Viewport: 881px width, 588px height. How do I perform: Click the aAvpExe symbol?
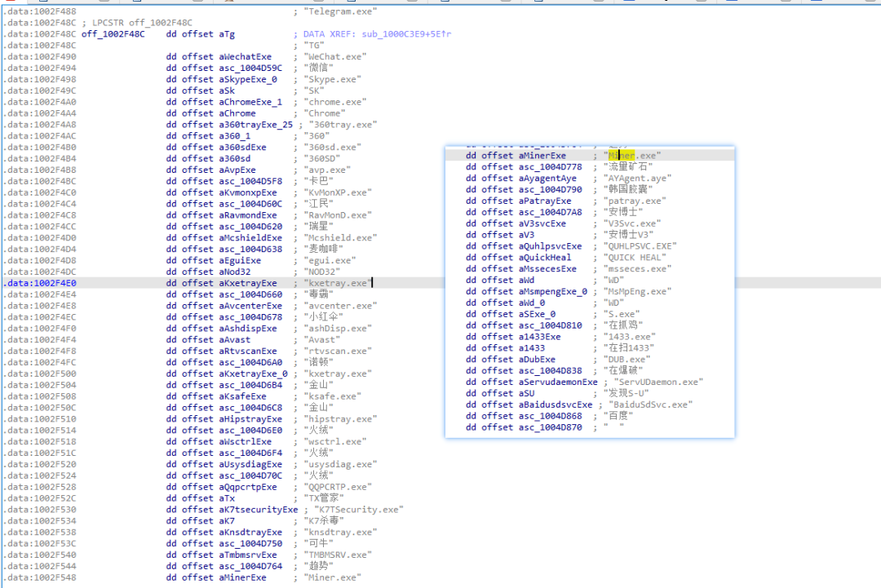pyautogui.click(x=237, y=170)
